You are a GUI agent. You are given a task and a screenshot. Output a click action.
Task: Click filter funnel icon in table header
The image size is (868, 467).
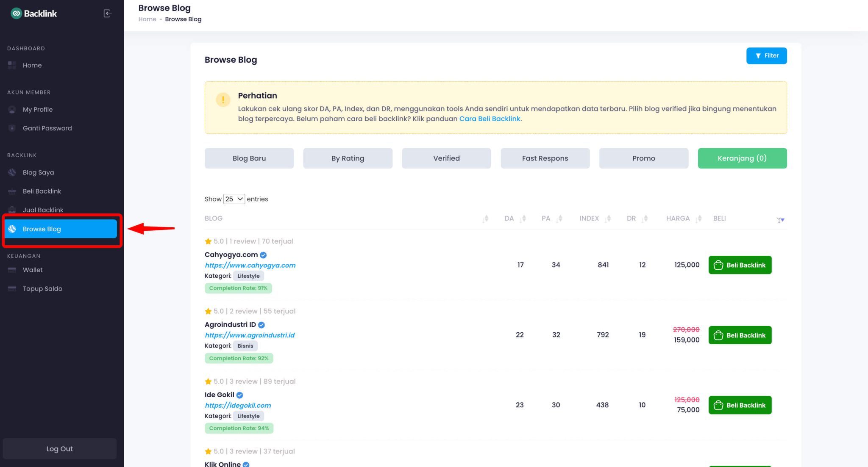[x=780, y=220]
